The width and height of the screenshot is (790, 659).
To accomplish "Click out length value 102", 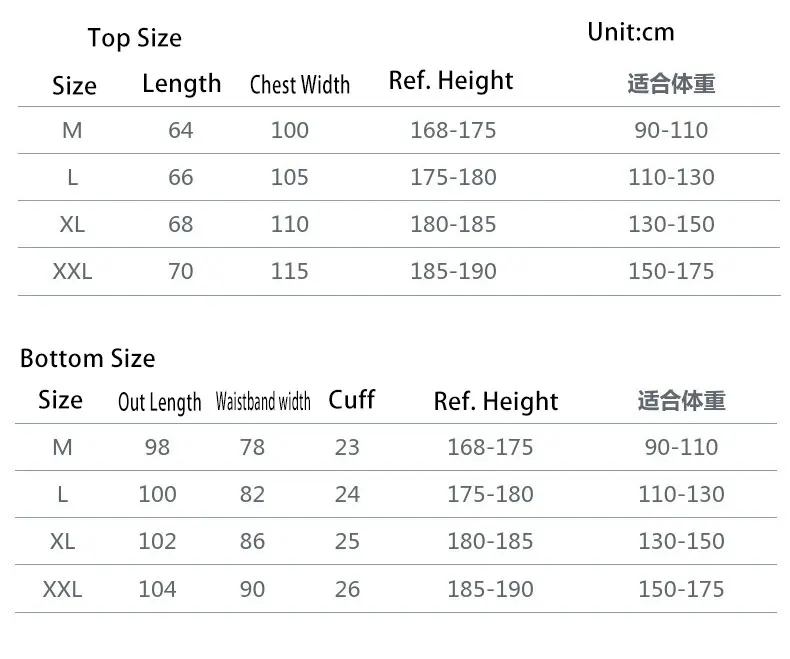I will tap(157, 541).
